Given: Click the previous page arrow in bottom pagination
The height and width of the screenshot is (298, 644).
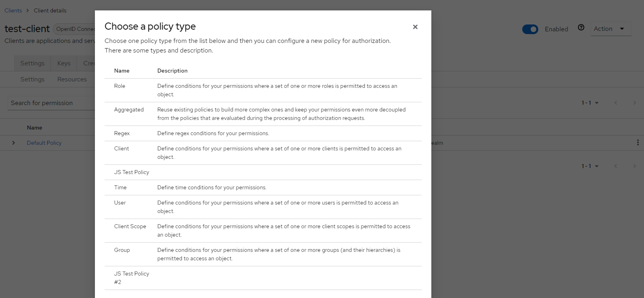Looking at the screenshot, I should tap(616, 166).
